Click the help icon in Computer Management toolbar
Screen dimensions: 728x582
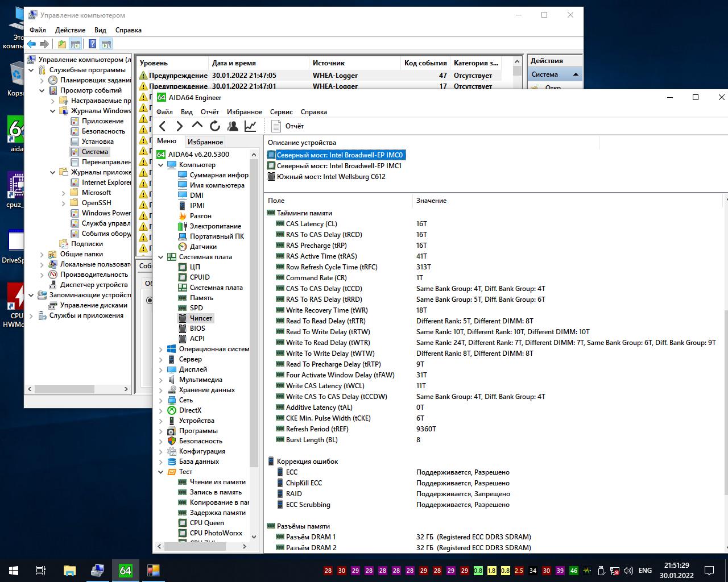tap(92, 44)
